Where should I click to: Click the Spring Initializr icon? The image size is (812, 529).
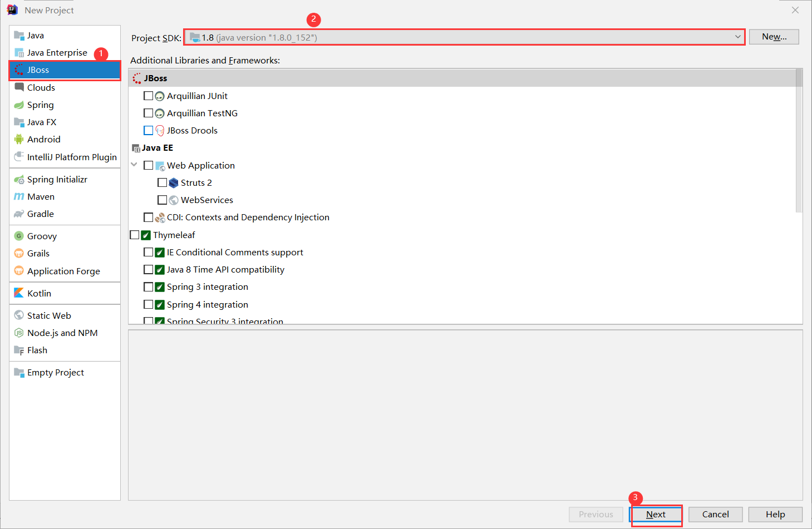(19, 180)
